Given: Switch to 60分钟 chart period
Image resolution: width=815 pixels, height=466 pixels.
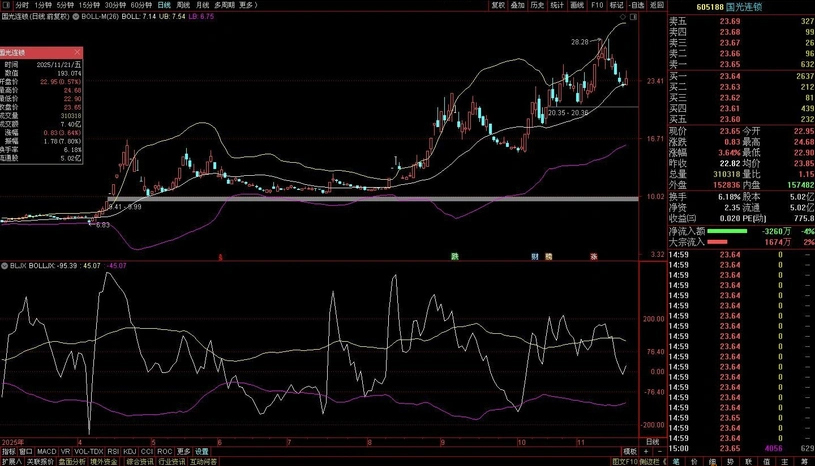Looking at the screenshot, I should (141, 5).
